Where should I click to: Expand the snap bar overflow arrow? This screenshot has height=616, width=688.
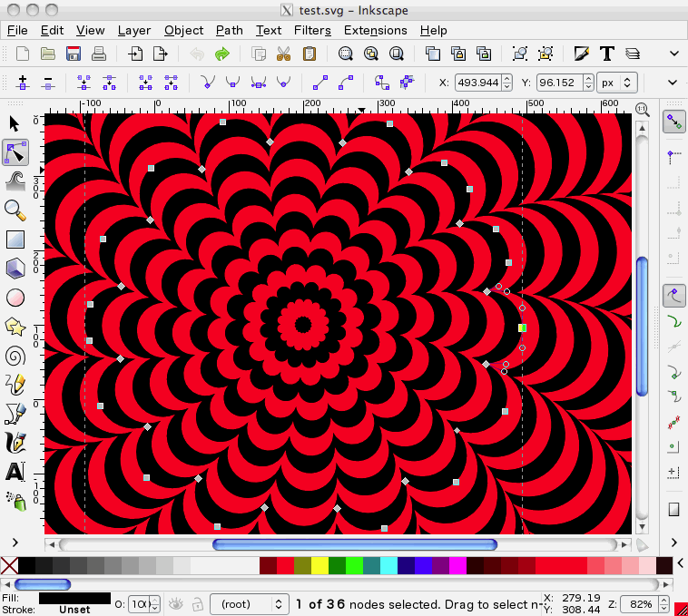click(x=674, y=543)
